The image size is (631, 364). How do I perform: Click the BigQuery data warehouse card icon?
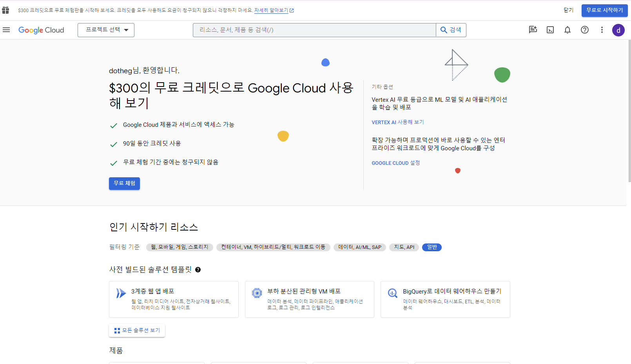[x=392, y=293]
